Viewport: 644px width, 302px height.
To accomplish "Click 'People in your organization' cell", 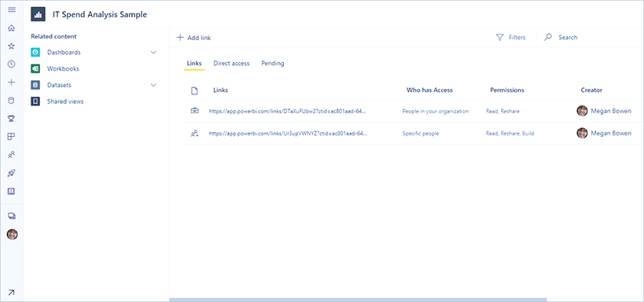I will [436, 111].
